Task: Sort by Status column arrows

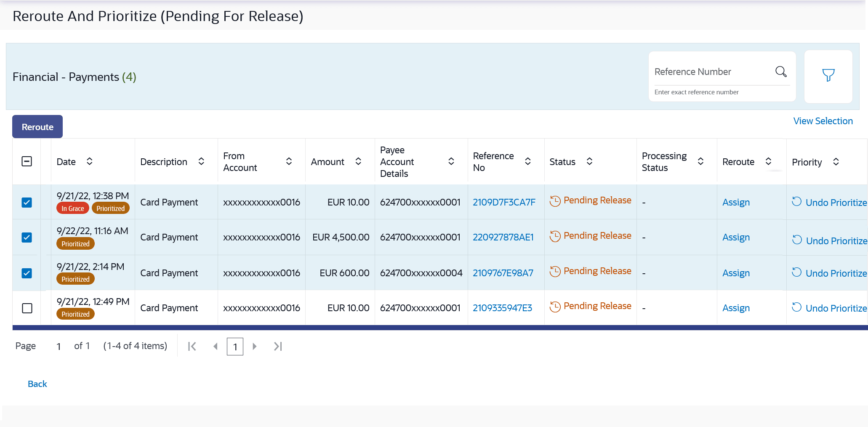Action: click(589, 161)
